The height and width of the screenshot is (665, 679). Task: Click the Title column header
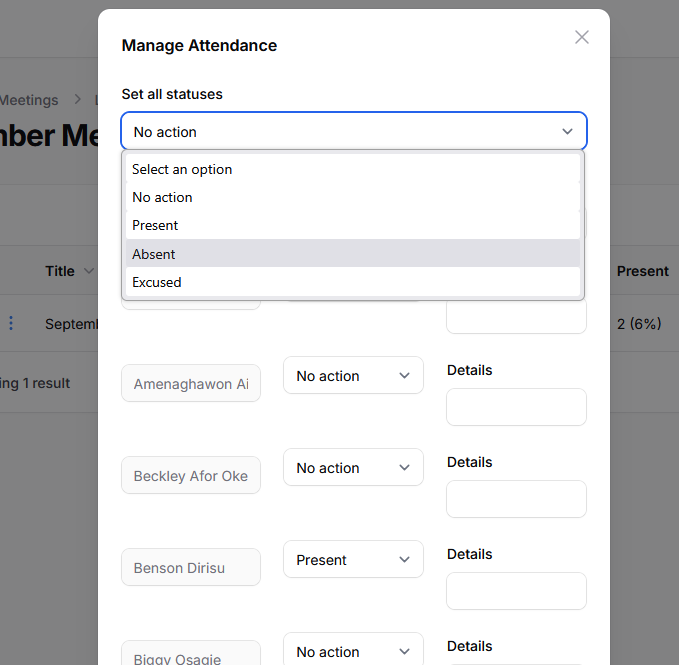pyautogui.click(x=60, y=271)
